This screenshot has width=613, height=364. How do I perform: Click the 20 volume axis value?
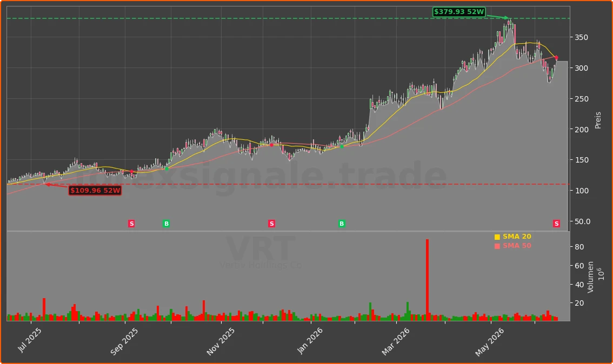[579, 303]
